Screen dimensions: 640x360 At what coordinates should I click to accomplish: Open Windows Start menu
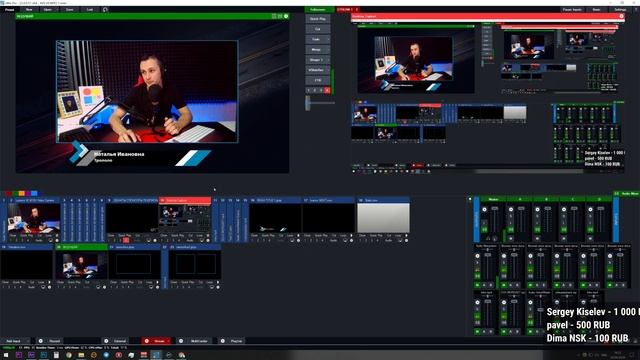[6, 355]
